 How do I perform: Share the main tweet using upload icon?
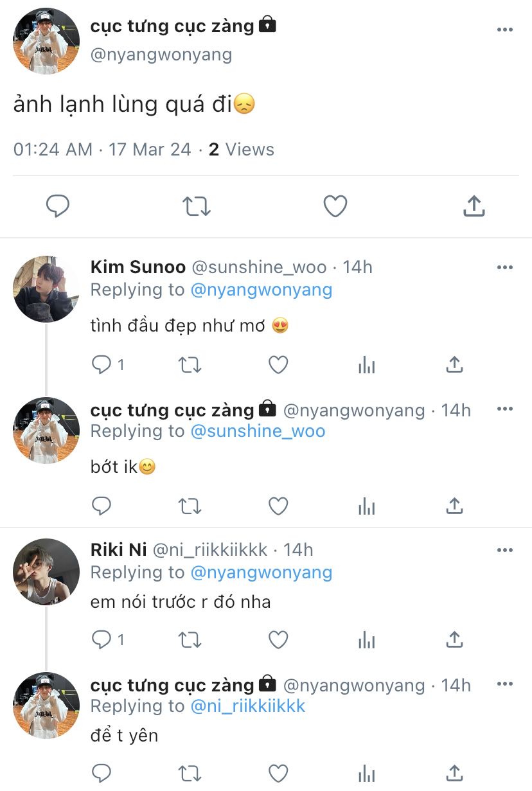click(x=474, y=206)
